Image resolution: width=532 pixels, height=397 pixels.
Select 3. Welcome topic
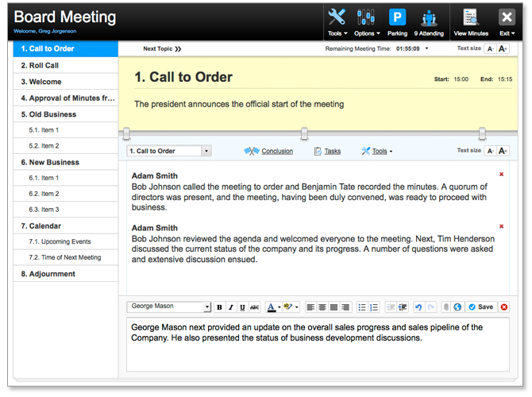point(65,82)
